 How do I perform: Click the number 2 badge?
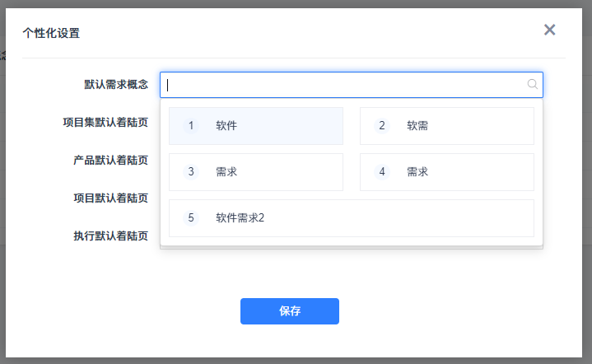point(381,126)
